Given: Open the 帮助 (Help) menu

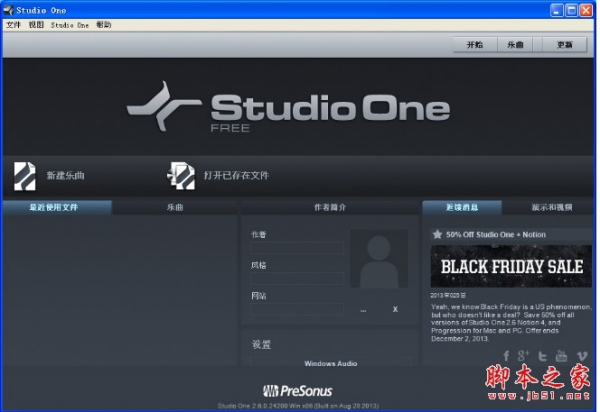Looking at the screenshot, I should point(104,25).
